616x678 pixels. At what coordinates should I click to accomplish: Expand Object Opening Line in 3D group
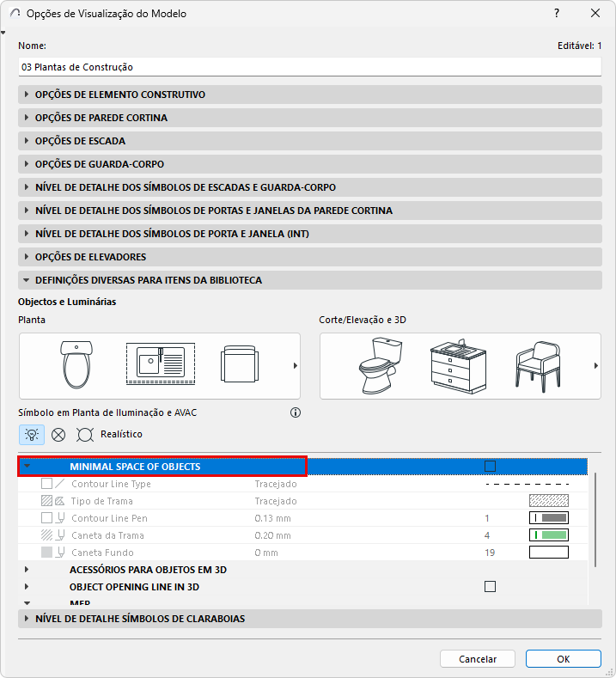click(27, 587)
